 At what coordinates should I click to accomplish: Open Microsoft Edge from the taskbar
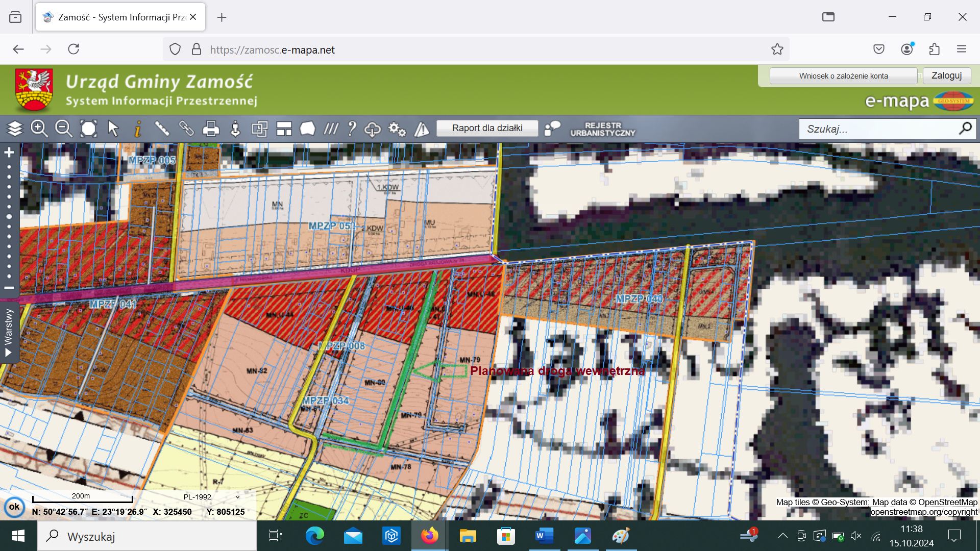click(x=314, y=536)
